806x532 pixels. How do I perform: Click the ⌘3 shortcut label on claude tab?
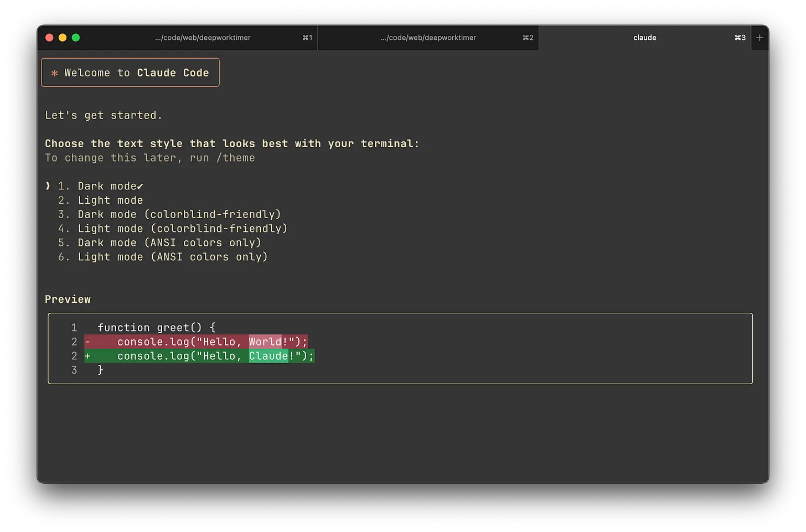point(740,38)
